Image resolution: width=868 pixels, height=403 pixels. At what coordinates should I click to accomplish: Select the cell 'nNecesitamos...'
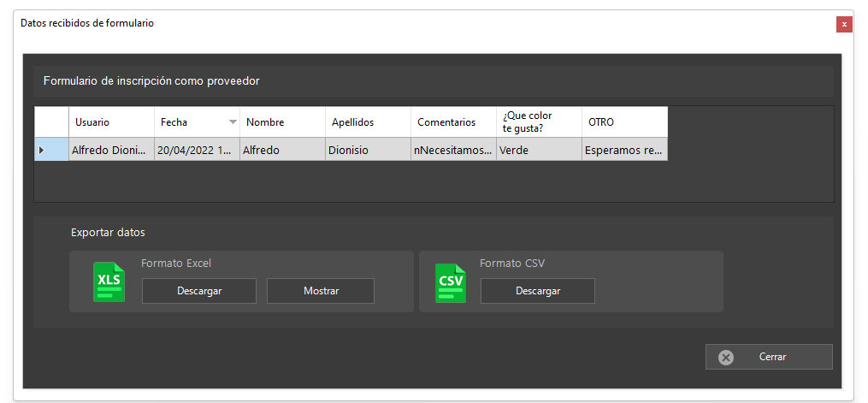[x=454, y=150]
